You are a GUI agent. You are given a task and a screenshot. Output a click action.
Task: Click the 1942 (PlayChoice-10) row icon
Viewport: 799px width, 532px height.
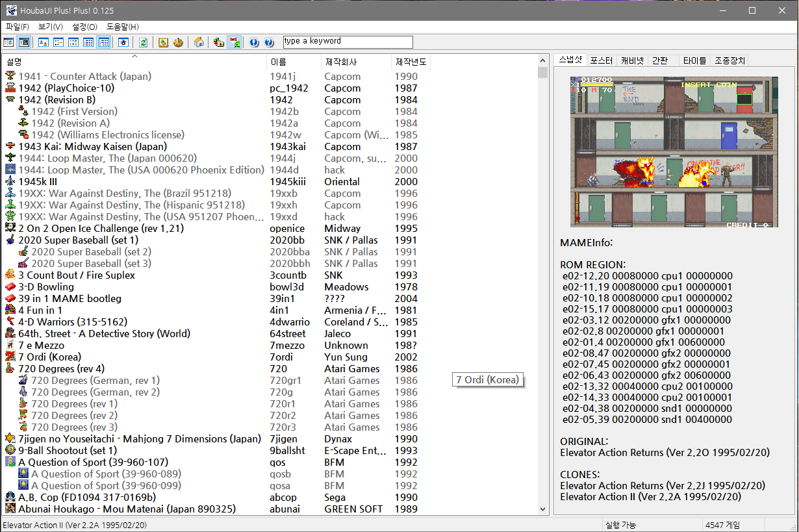pyautogui.click(x=10, y=88)
